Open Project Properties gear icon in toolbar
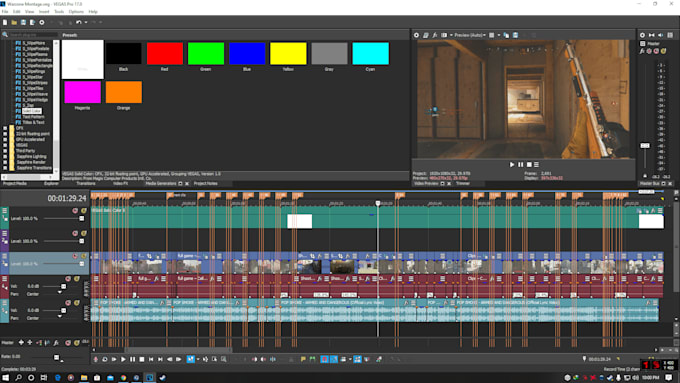Viewport: 680px width, 383px height. coord(42,22)
